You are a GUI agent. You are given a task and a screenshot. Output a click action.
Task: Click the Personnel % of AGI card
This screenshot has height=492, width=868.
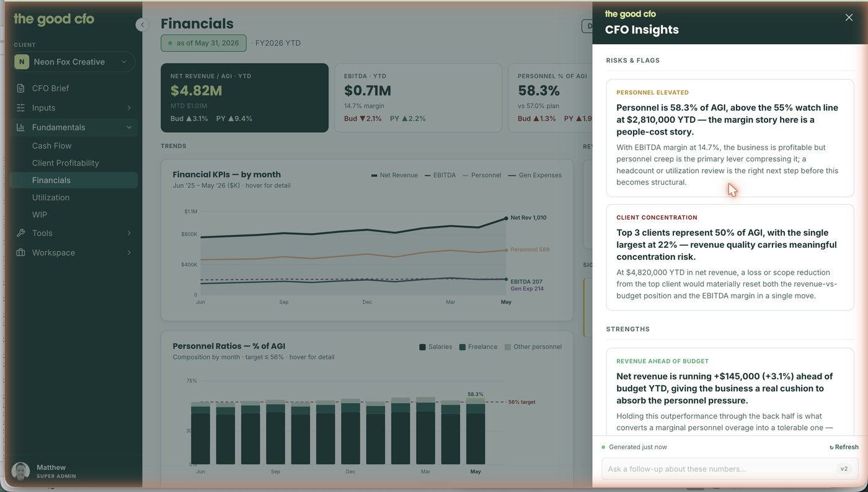click(551, 97)
